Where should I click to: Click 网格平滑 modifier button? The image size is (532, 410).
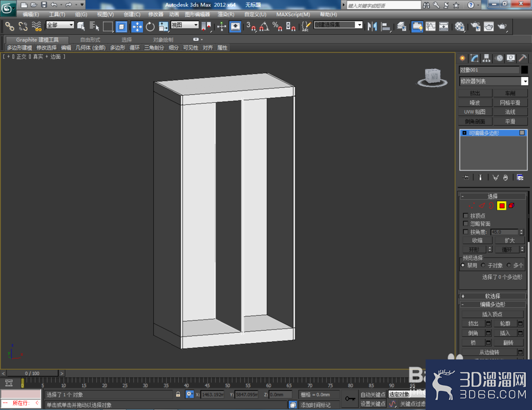tap(510, 103)
